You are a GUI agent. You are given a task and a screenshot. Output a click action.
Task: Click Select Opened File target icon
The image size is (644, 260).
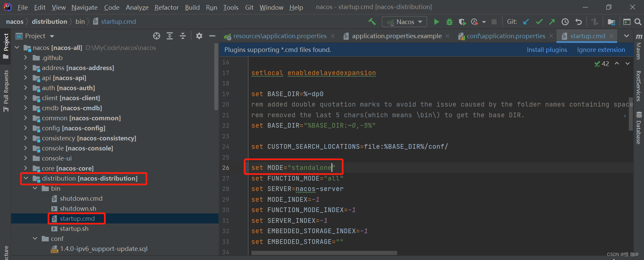click(x=157, y=36)
